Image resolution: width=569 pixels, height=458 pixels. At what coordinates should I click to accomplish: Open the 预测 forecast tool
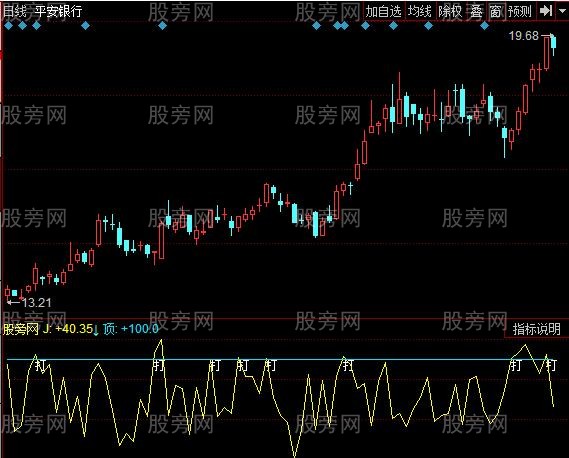point(520,12)
